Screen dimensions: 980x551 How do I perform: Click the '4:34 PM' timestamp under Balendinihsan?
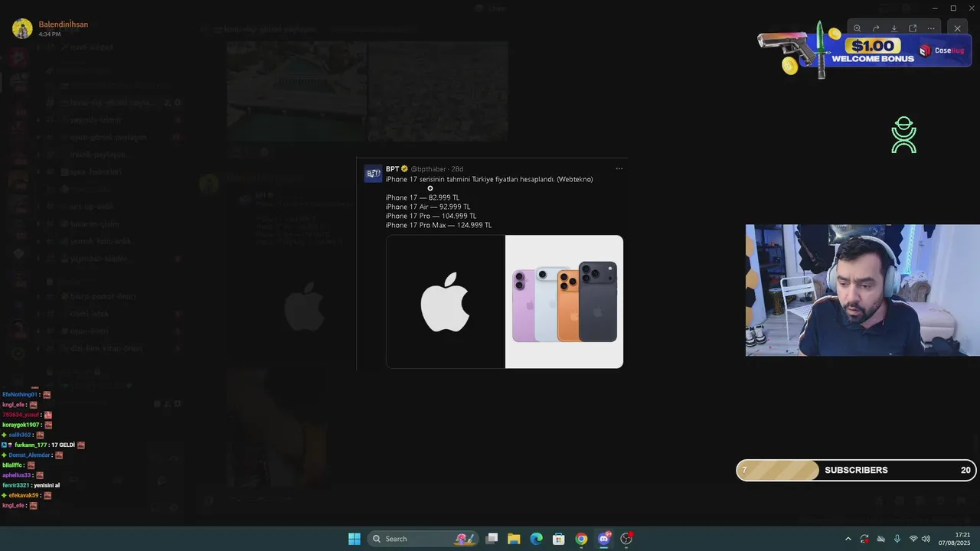(50, 34)
